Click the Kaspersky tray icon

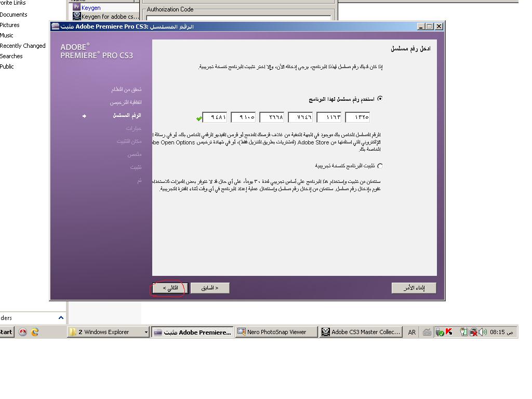coord(448,332)
